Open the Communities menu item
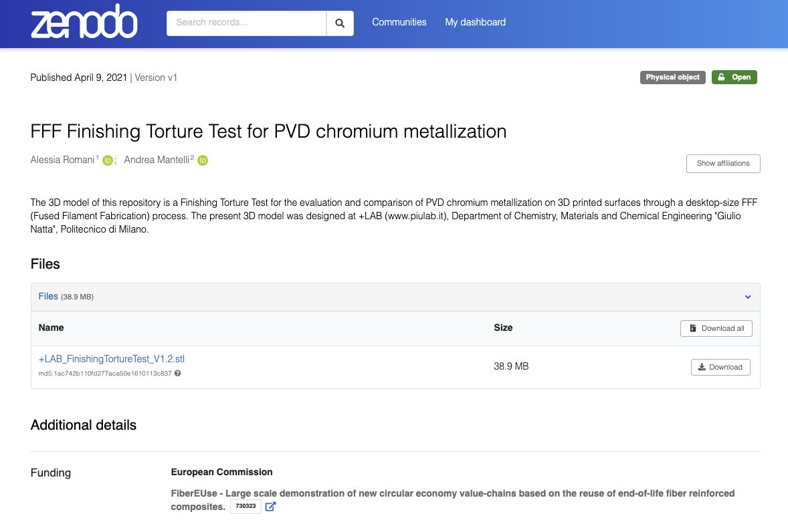Viewport: 788px width, 532px height. coord(399,22)
